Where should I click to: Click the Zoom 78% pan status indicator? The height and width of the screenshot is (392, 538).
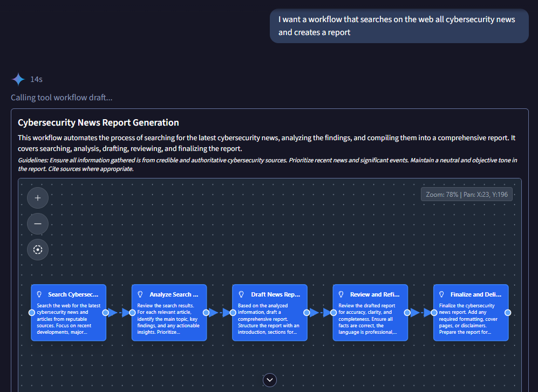pyautogui.click(x=466, y=194)
